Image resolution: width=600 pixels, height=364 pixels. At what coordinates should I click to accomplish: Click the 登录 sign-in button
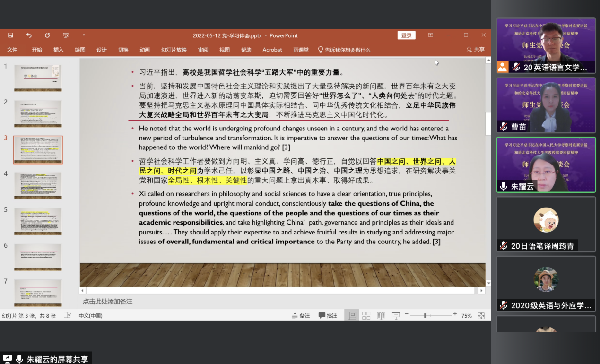[406, 35]
